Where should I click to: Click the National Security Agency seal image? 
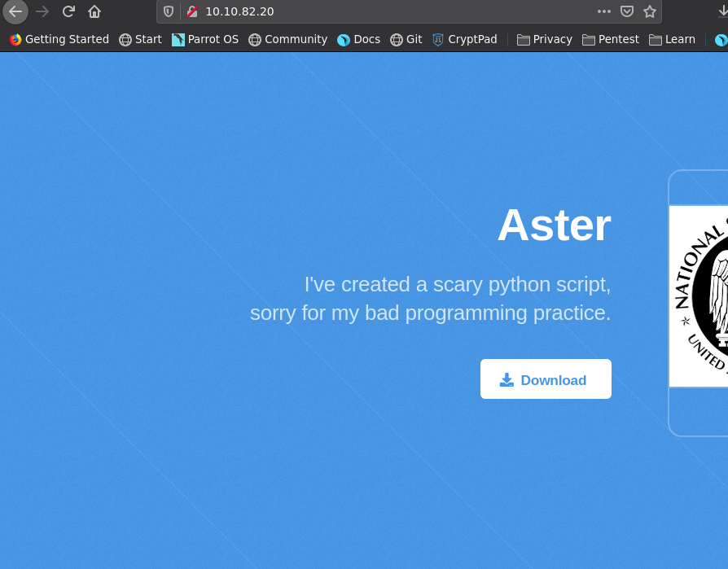click(x=699, y=295)
